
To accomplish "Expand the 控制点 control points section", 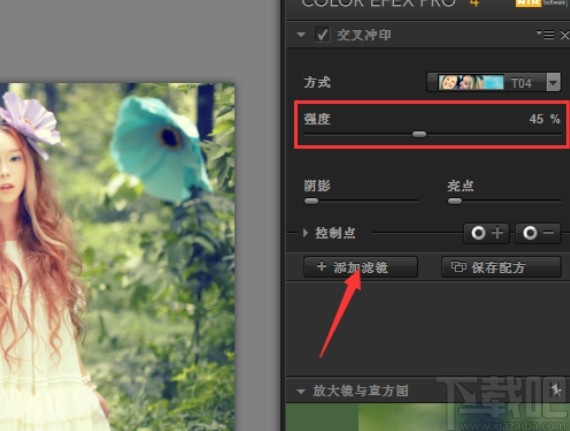I will coord(306,233).
